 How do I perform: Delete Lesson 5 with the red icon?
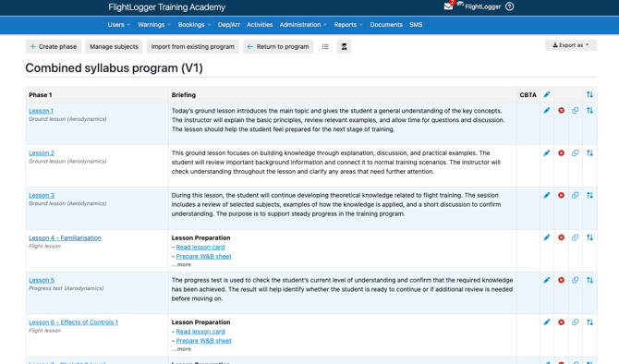tap(561, 280)
